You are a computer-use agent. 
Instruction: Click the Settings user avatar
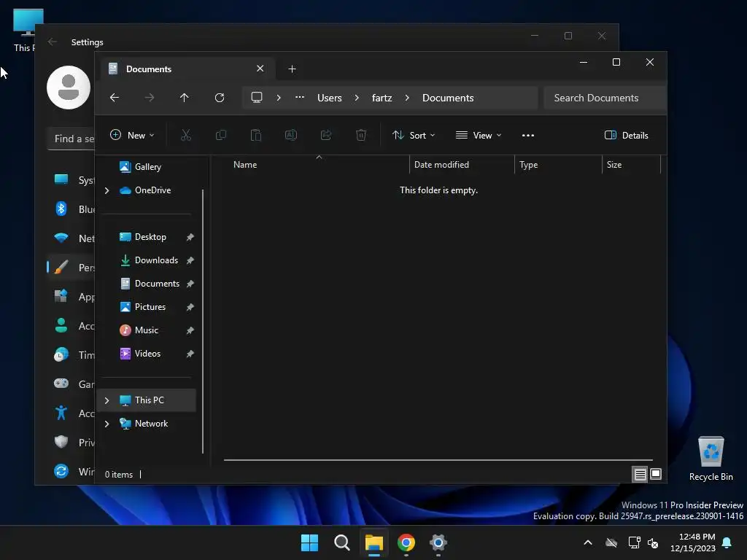click(x=69, y=87)
